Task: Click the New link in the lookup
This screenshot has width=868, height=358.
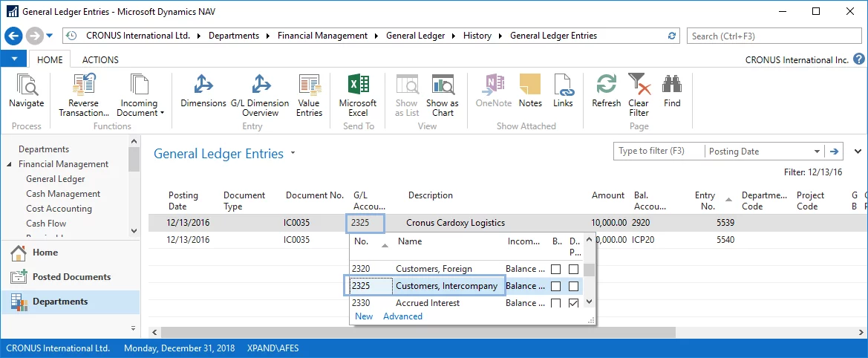Action: (364, 316)
